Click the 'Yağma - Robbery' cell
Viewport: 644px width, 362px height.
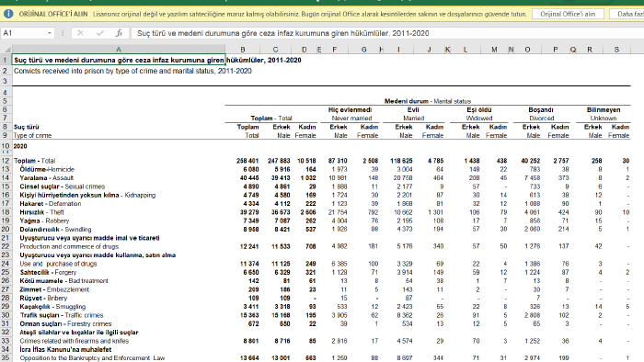pos(44,221)
